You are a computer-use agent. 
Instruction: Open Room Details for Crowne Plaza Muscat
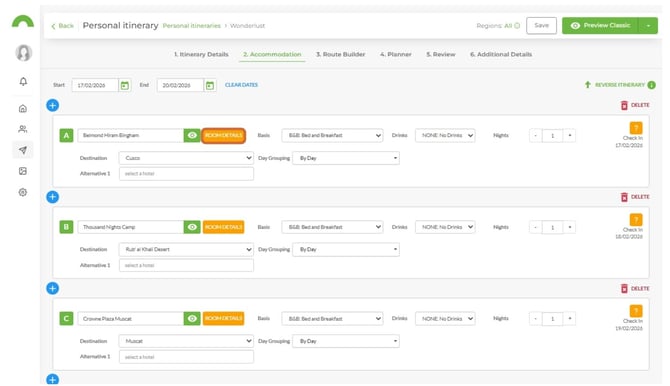click(223, 318)
